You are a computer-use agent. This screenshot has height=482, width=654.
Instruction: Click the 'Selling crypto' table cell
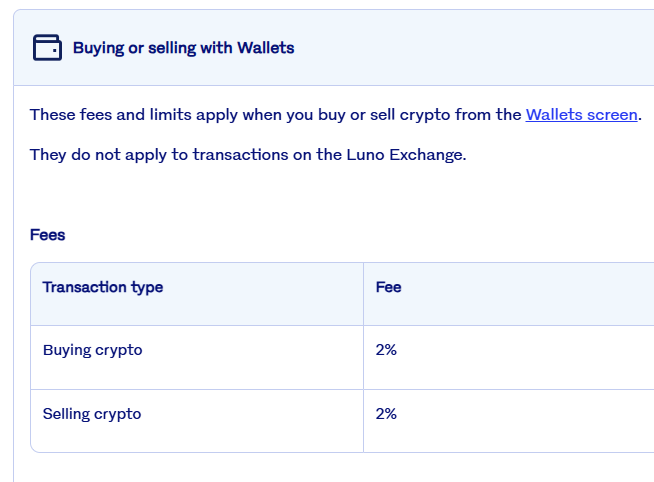tap(92, 414)
